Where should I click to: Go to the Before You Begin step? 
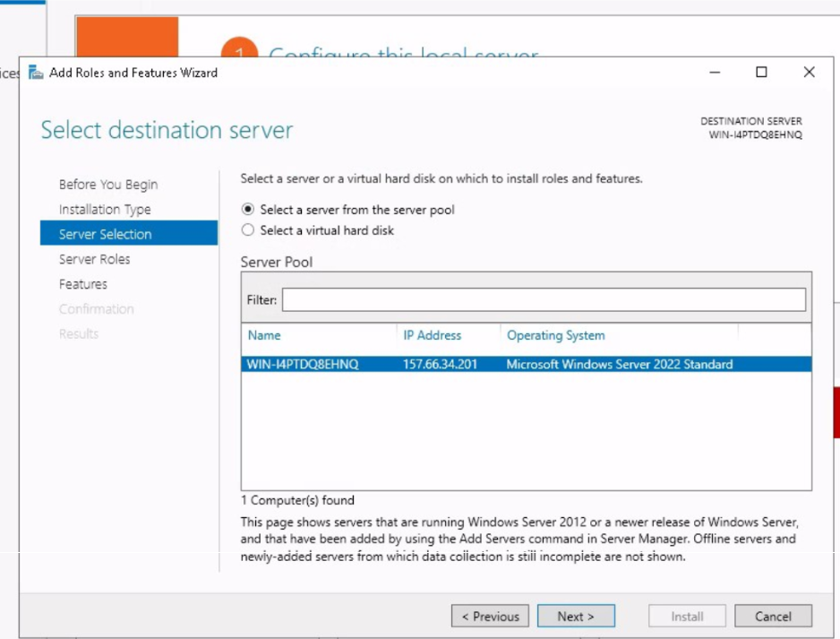point(108,185)
